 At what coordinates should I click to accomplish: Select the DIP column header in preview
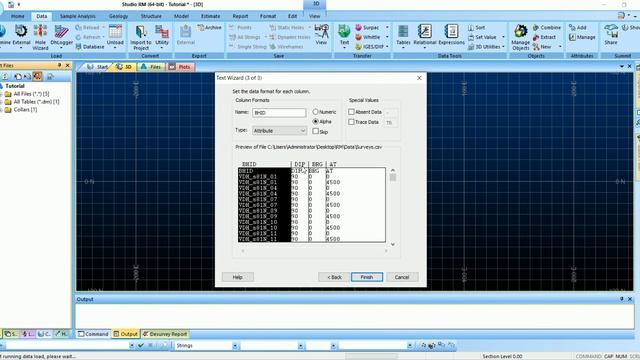pyautogui.click(x=300, y=164)
